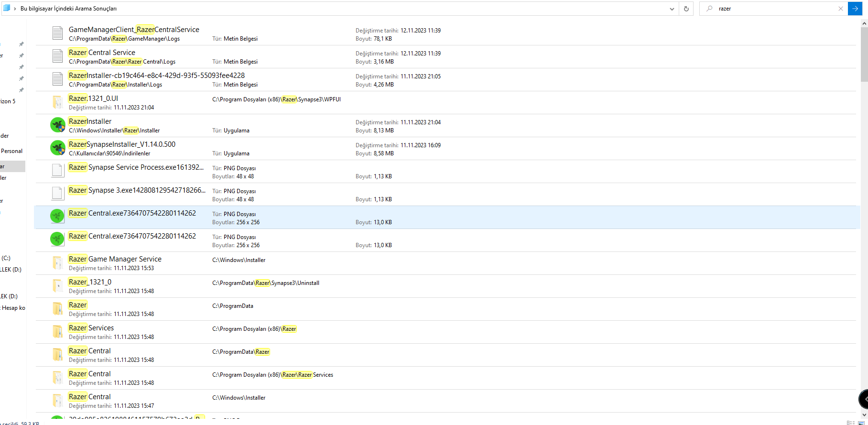Click the path 'C:\Kullanıcılar\90546\İndirilenler'

coord(109,153)
